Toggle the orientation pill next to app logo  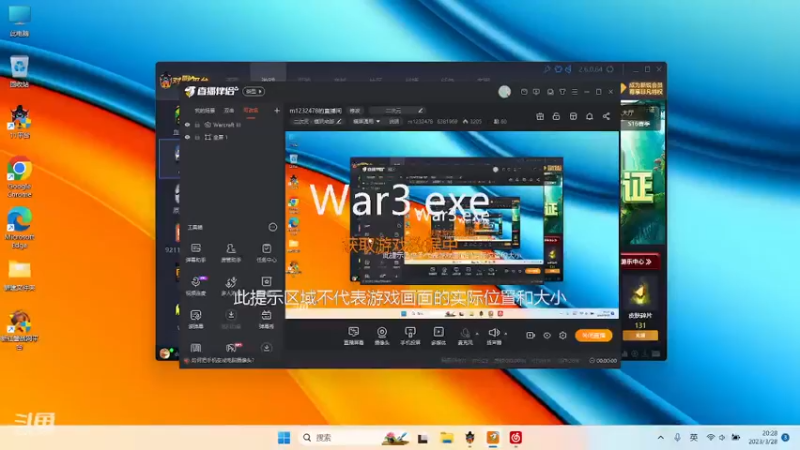[x=254, y=91]
